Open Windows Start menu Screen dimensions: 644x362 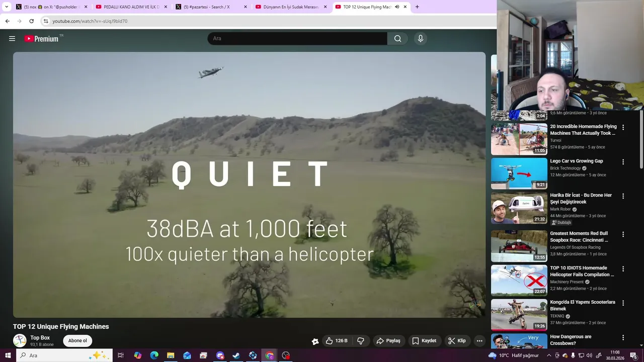point(8,355)
